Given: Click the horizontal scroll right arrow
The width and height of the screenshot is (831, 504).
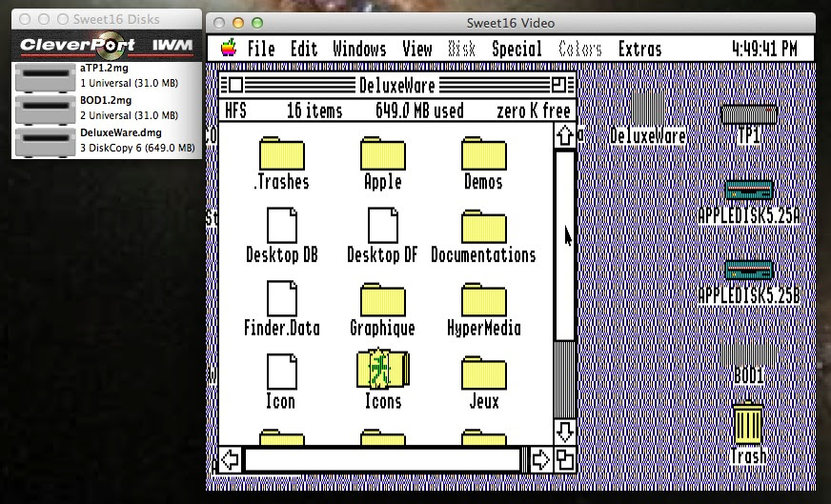Looking at the screenshot, I should point(540,459).
